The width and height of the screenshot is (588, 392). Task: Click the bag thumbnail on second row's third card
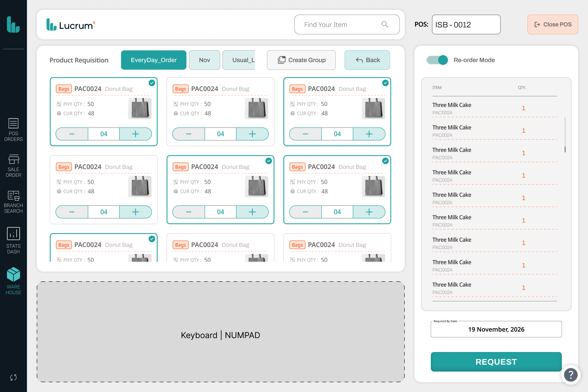tap(373, 186)
